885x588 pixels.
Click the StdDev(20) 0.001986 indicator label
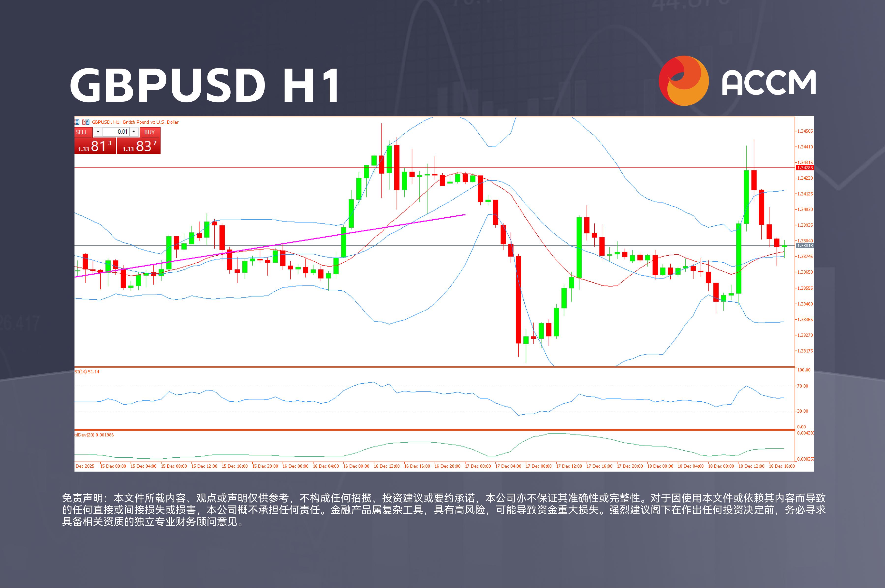click(x=94, y=435)
